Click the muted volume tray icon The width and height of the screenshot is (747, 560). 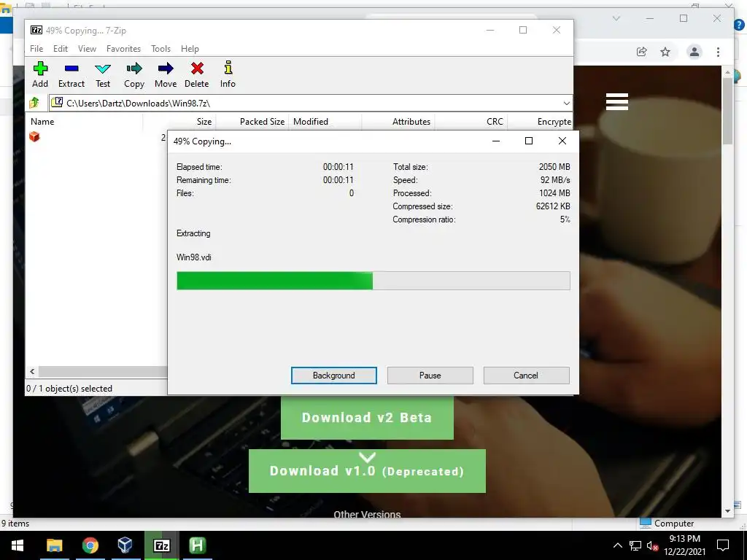coord(652,545)
